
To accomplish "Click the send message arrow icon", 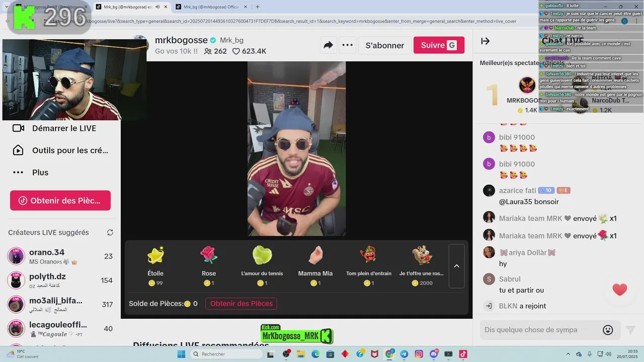I will (x=630, y=330).
